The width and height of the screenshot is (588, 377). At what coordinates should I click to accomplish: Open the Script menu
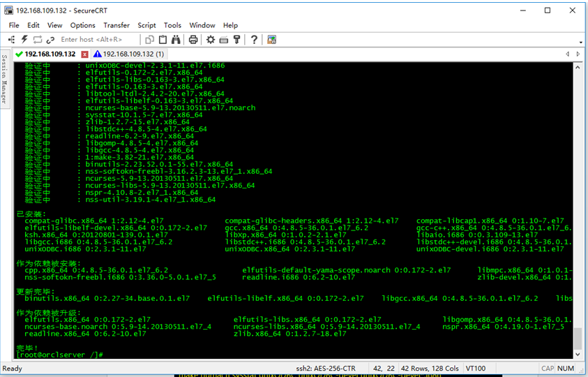coord(146,25)
